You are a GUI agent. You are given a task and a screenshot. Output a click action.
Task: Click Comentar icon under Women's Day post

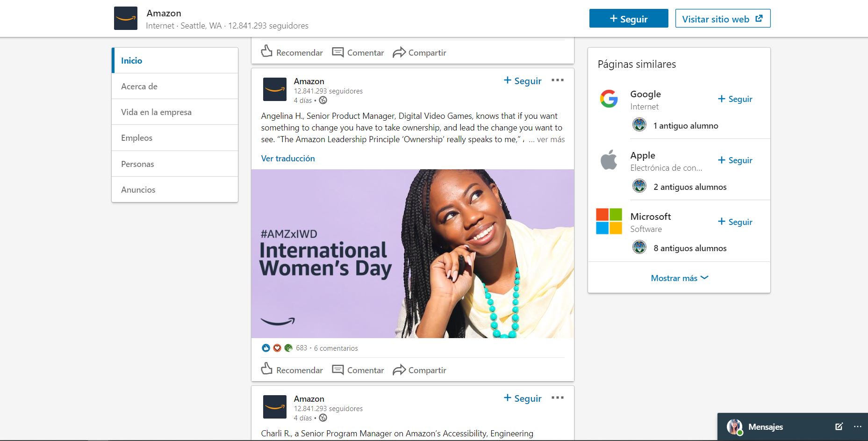(337, 370)
